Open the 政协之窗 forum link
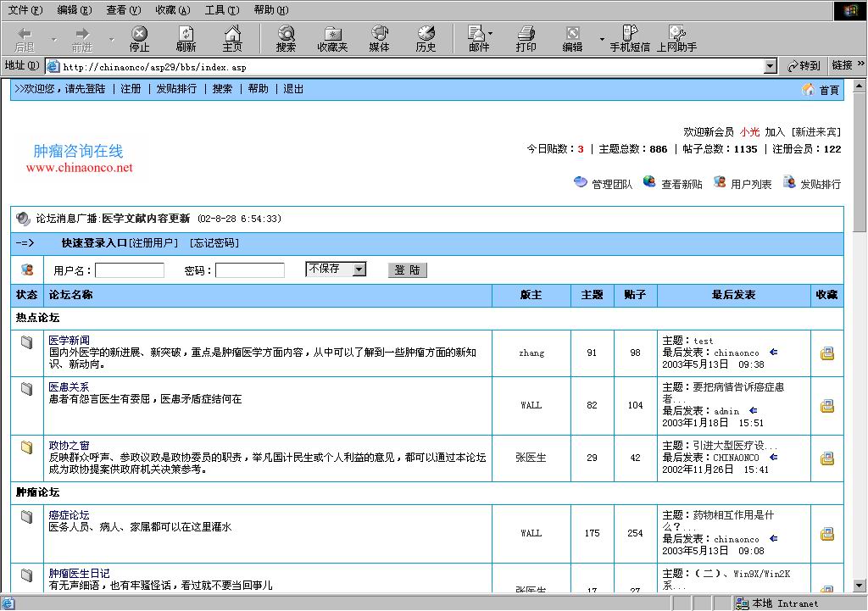This screenshot has width=868, height=611. tap(69, 446)
